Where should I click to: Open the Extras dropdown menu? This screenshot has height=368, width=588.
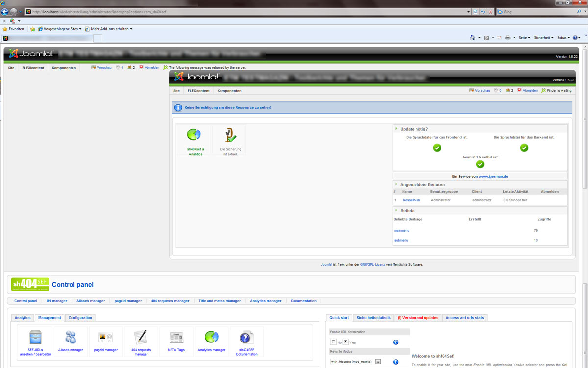point(563,38)
